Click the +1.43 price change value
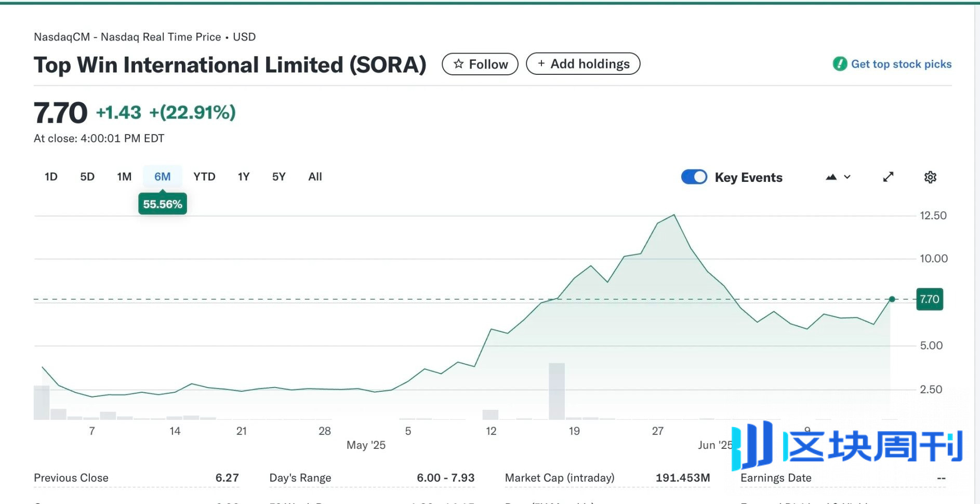Viewport: 980px width, 504px height. (118, 112)
